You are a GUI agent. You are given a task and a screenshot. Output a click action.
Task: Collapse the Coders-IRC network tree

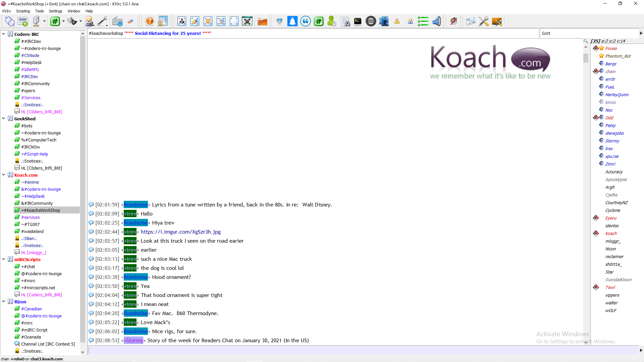(x=4, y=34)
